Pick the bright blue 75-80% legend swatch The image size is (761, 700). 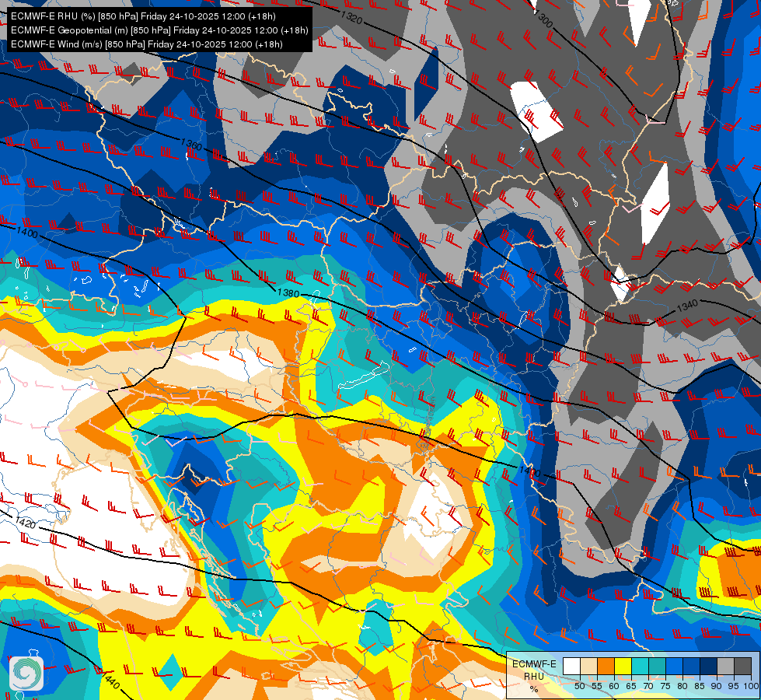click(675, 666)
